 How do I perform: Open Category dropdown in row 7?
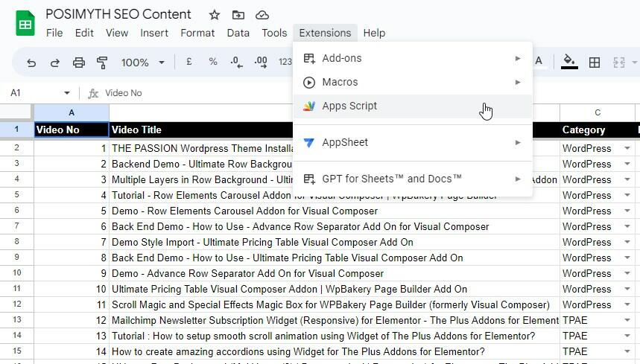pyautogui.click(x=627, y=226)
